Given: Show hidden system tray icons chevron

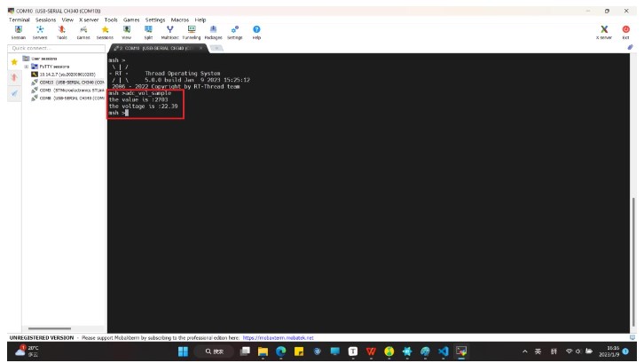Looking at the screenshot, I should coord(524,351).
